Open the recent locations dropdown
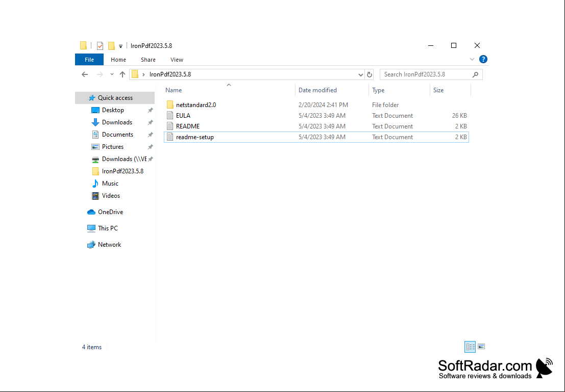Image resolution: width=565 pixels, height=392 pixels. (112, 74)
